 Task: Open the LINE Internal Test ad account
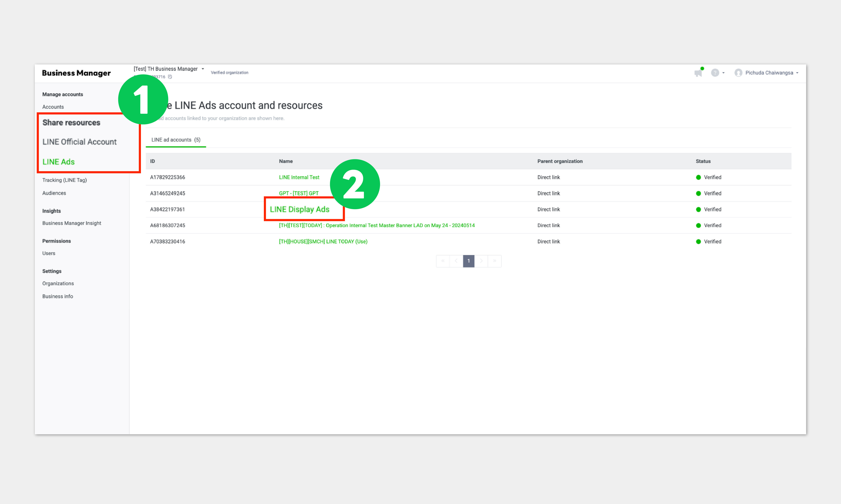(299, 177)
